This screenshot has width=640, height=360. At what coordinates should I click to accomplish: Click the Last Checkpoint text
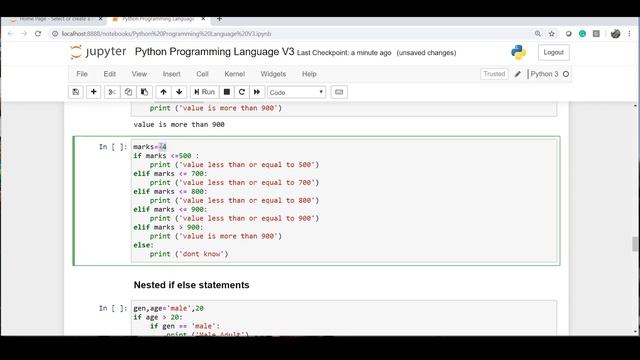tap(344, 53)
